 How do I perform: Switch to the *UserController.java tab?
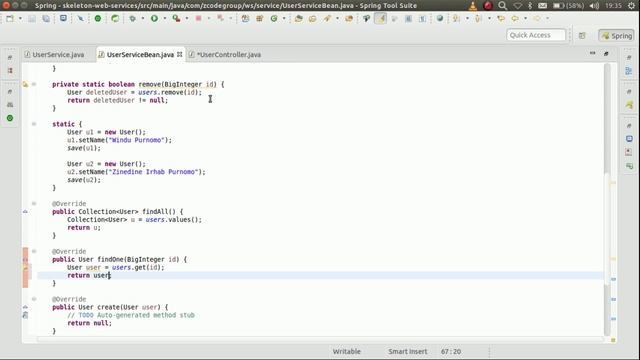(225, 54)
